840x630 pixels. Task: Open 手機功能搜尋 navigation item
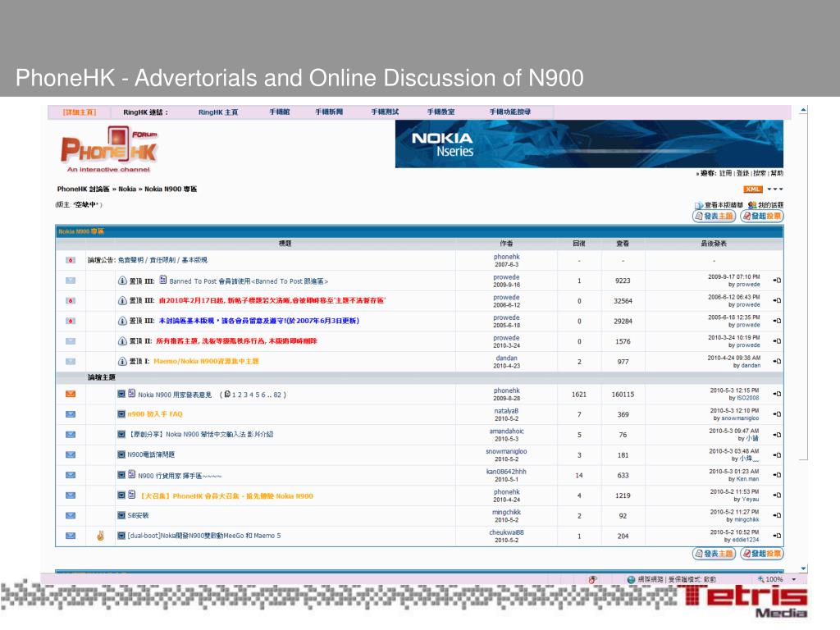tap(510, 112)
